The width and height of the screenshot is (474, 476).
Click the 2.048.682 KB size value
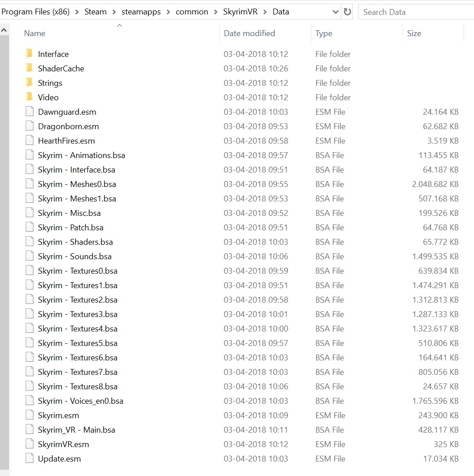[435, 184]
